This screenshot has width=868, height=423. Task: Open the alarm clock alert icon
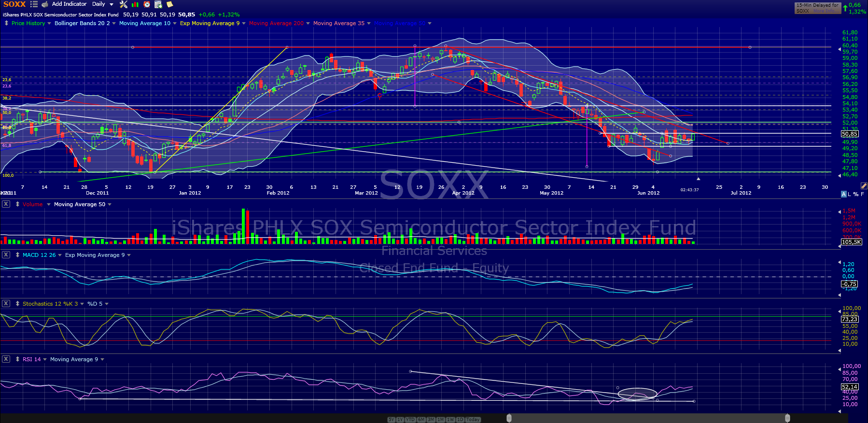(x=147, y=4)
